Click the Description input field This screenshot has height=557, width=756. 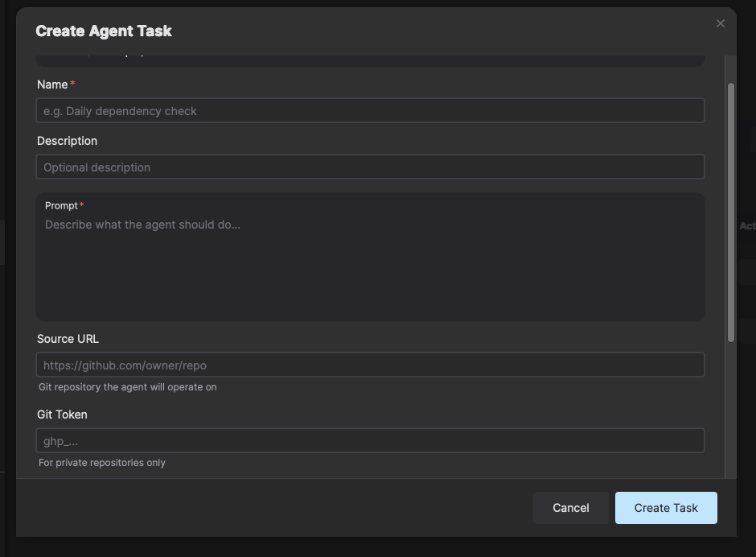click(369, 167)
